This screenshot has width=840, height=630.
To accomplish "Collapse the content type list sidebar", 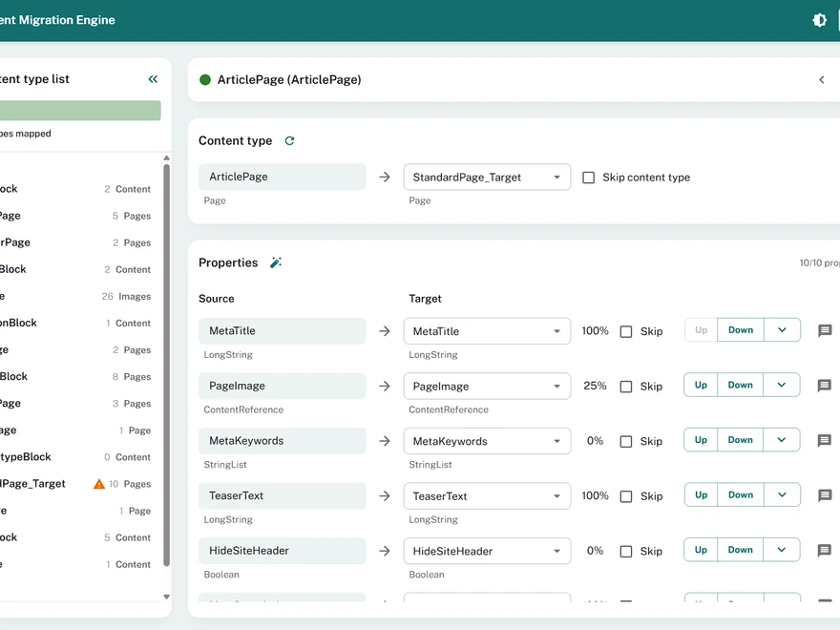I will pyautogui.click(x=153, y=79).
